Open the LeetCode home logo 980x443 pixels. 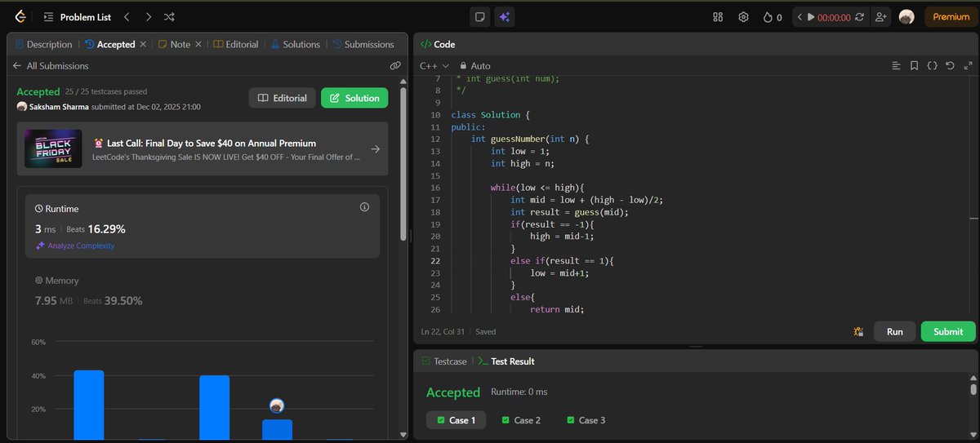coord(20,16)
